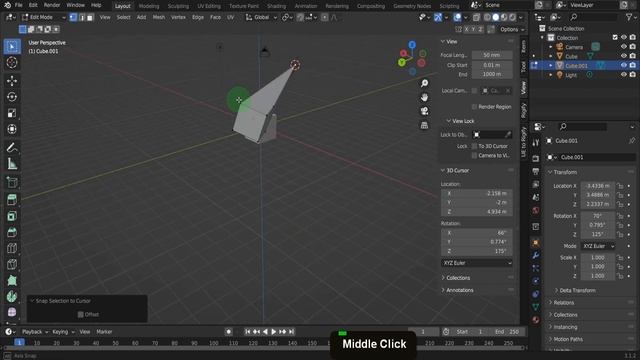Open the Options dropdown
This screenshot has width=640, height=360.
pos(511,29)
